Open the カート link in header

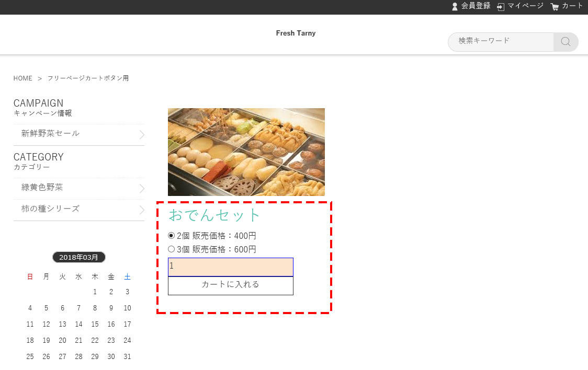pos(572,6)
